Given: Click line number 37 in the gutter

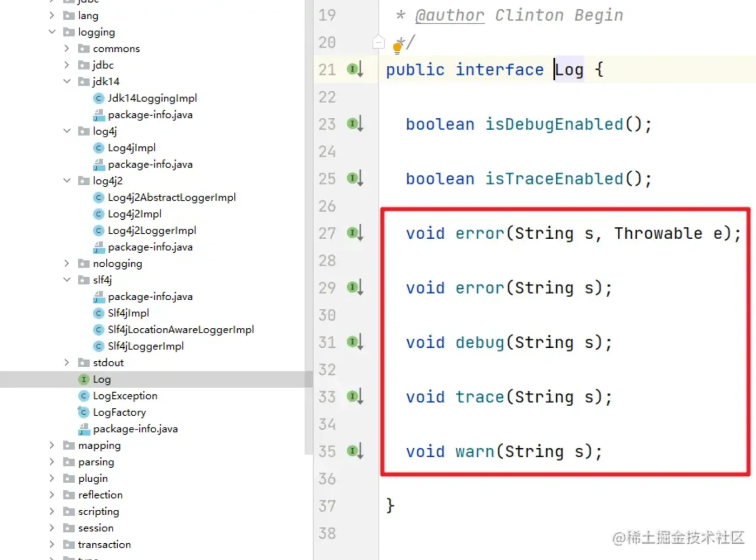Looking at the screenshot, I should click(327, 506).
